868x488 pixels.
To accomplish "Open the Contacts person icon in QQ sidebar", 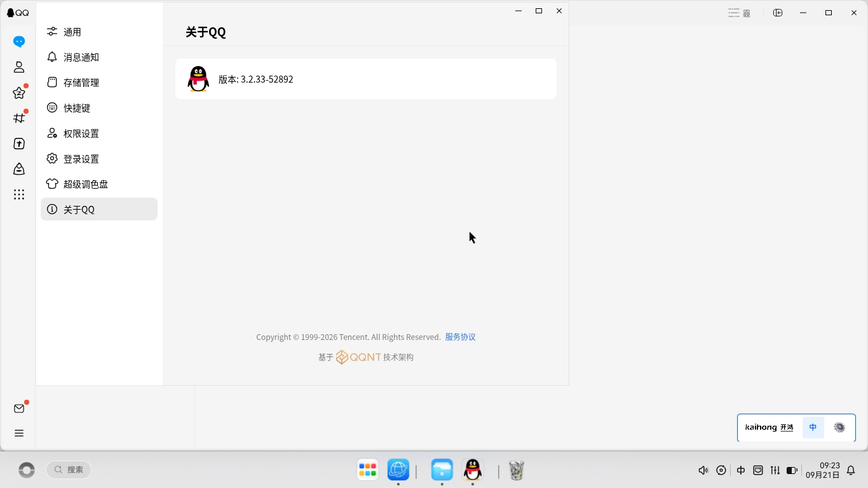I will pos(19,67).
